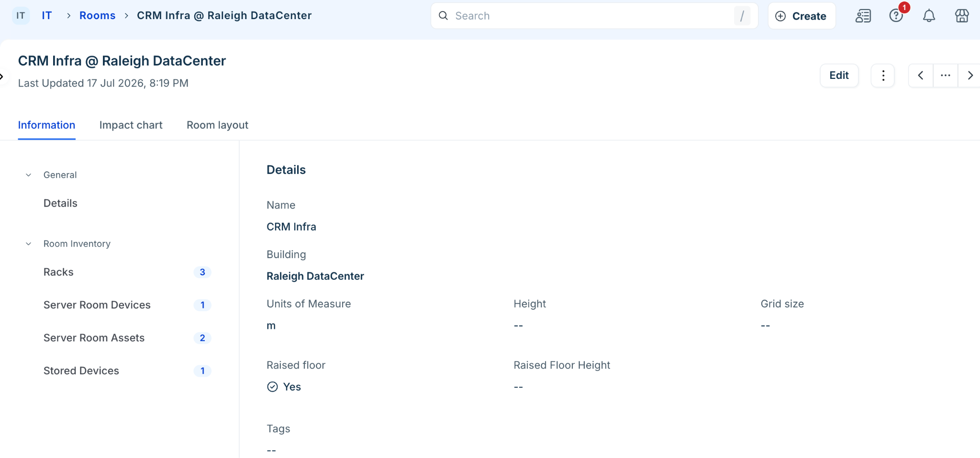The image size is (980, 458).
Task: Select Details in the General section
Action: click(x=60, y=203)
